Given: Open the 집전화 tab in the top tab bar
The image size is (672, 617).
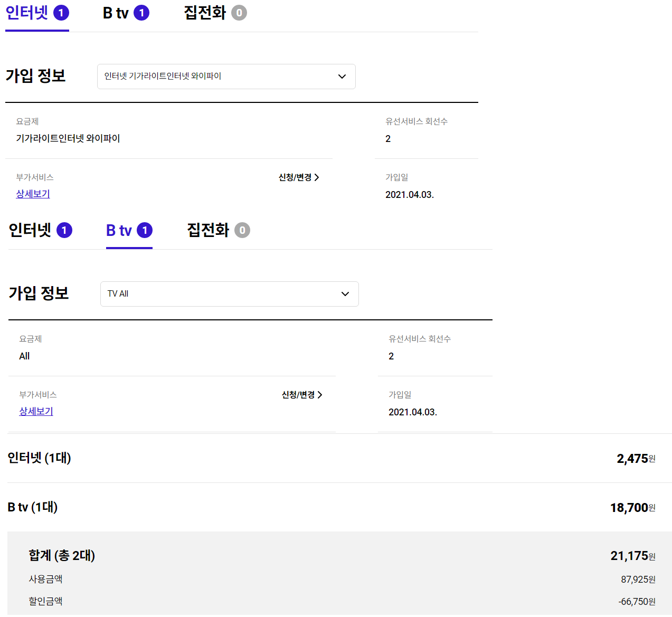Looking at the screenshot, I should tap(215, 13).
